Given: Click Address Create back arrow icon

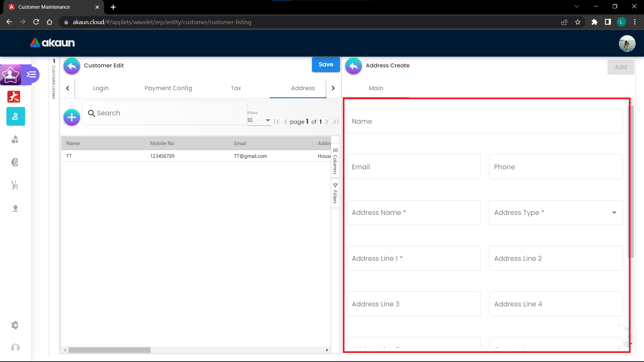Looking at the screenshot, I should (353, 66).
